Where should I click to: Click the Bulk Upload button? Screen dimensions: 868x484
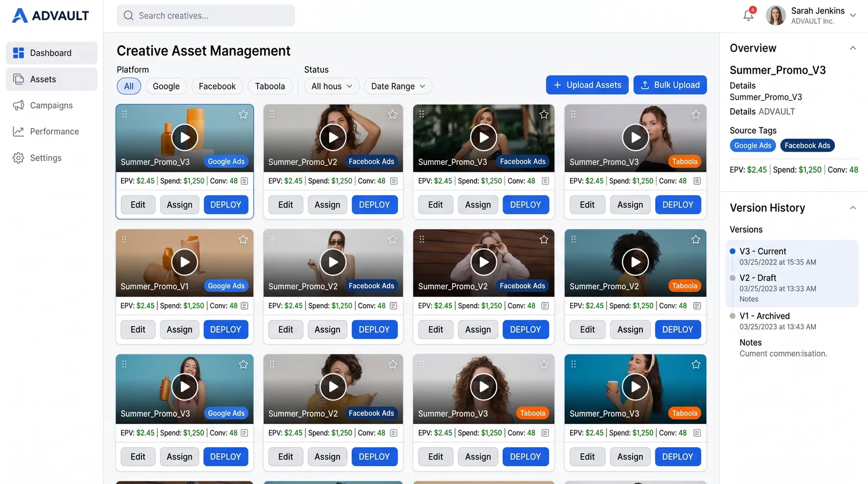[x=670, y=85]
